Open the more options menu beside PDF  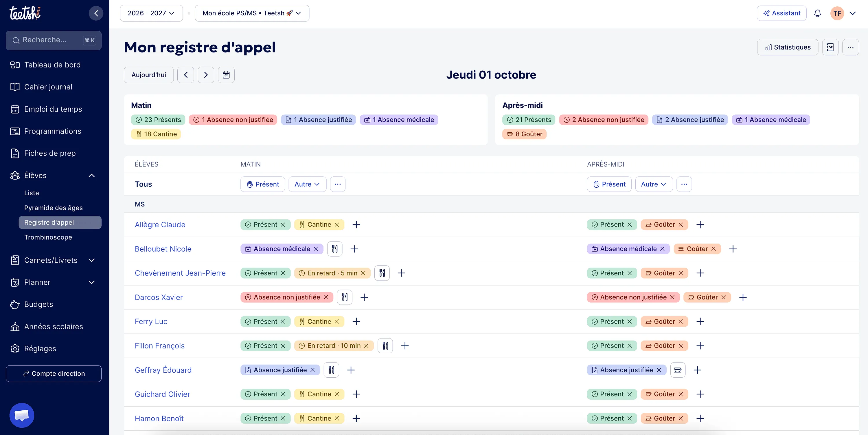pos(850,47)
